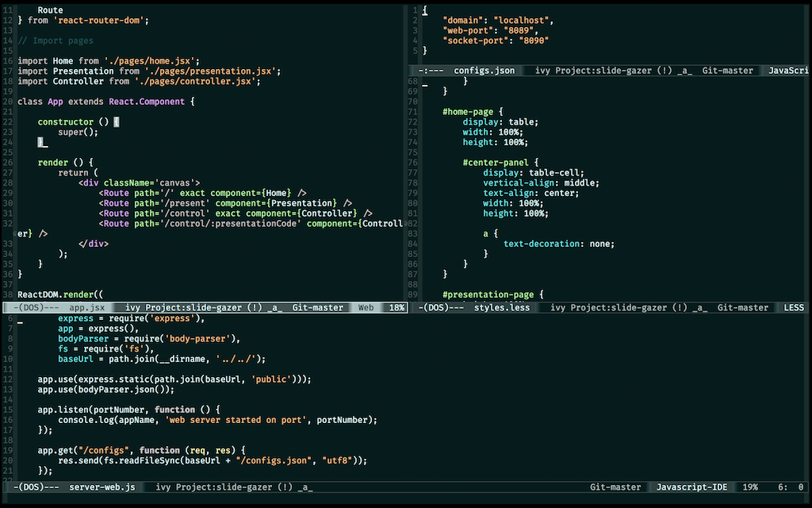Image resolution: width=812 pixels, height=508 pixels.
Task: Click '-(DOS)---' status in styles.less mode line
Action: tap(441, 307)
